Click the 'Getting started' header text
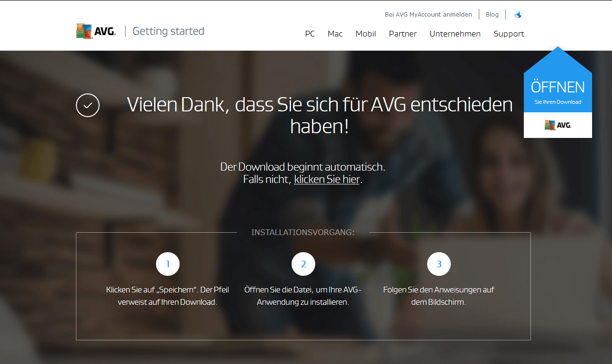Screen dimensions: 612x364 coord(168,31)
